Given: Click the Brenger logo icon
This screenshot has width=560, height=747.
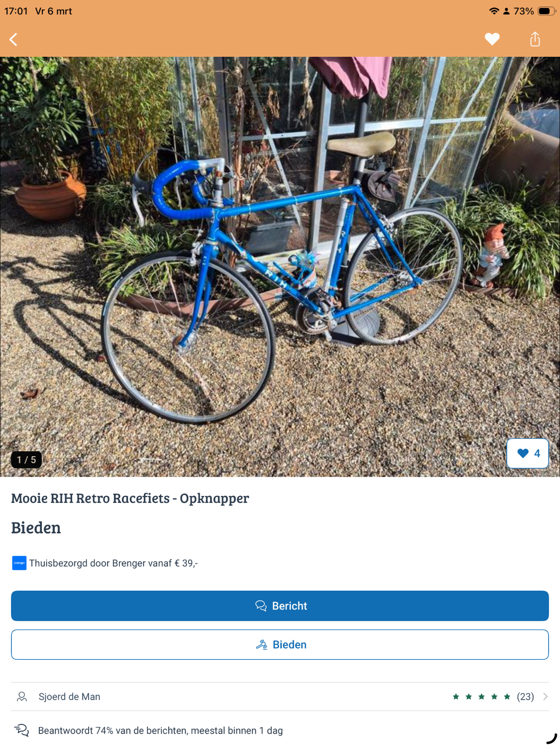Looking at the screenshot, I should [x=19, y=563].
